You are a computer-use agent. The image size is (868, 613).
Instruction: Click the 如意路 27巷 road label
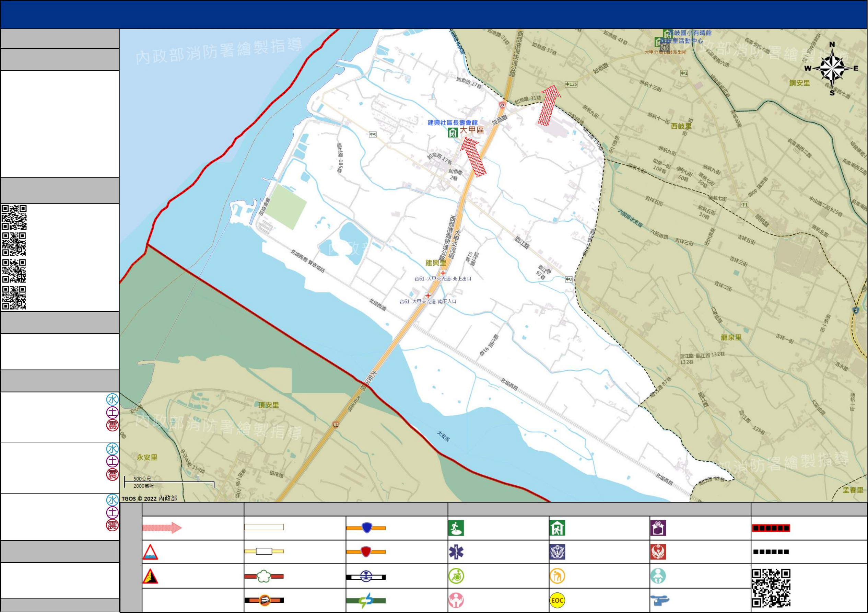coord(469,83)
